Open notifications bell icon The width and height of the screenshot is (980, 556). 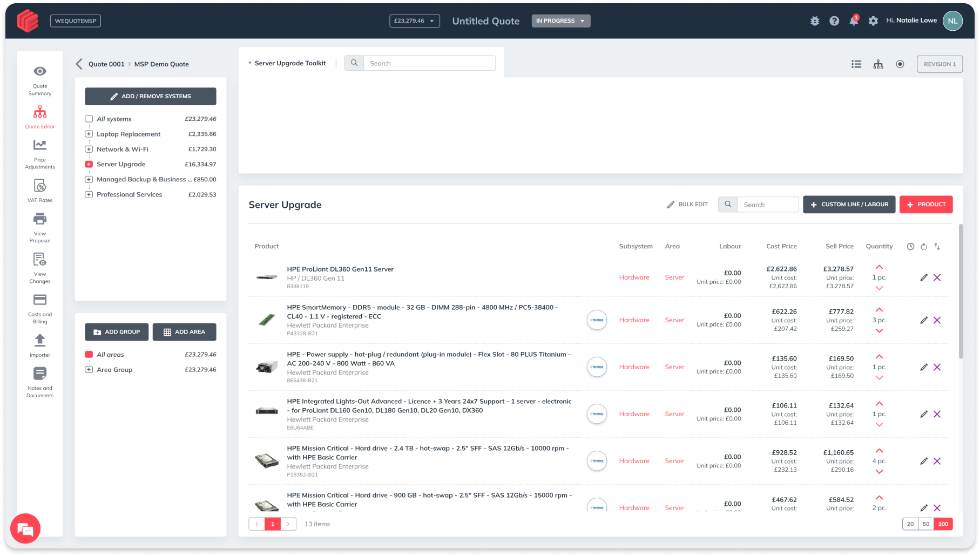click(x=854, y=21)
